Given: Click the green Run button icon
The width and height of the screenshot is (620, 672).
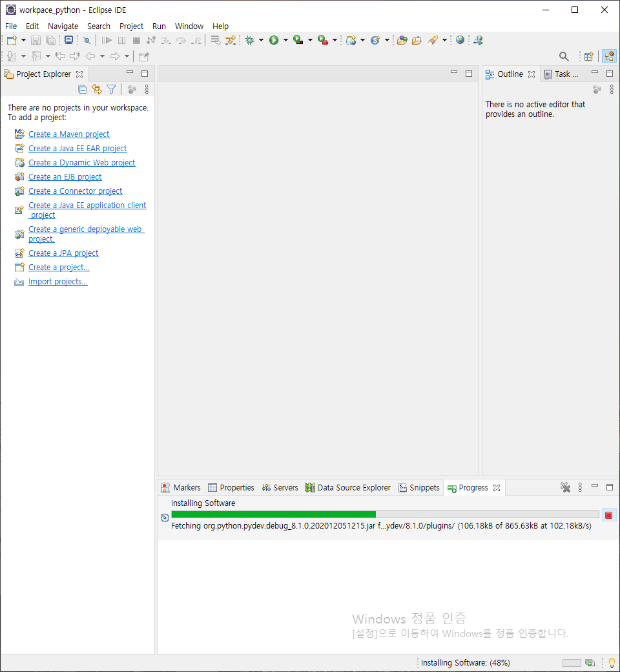Looking at the screenshot, I should (274, 40).
